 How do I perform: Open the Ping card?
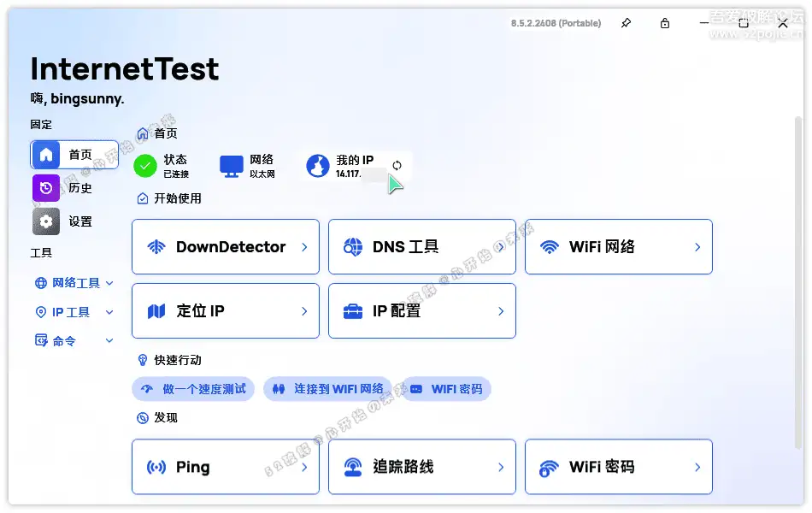pyautogui.click(x=226, y=467)
